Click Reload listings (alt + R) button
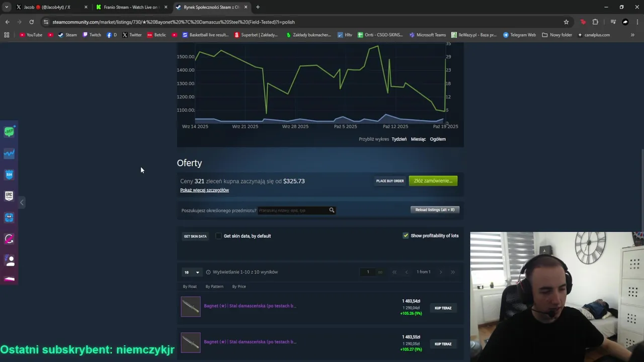 [x=435, y=210]
